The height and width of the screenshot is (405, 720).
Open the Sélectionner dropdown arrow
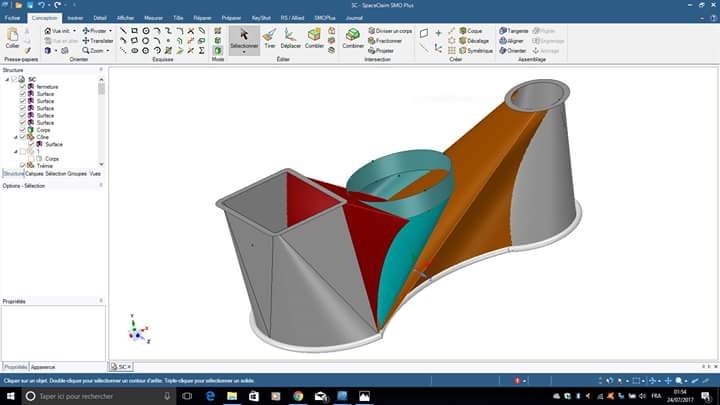click(x=244, y=53)
